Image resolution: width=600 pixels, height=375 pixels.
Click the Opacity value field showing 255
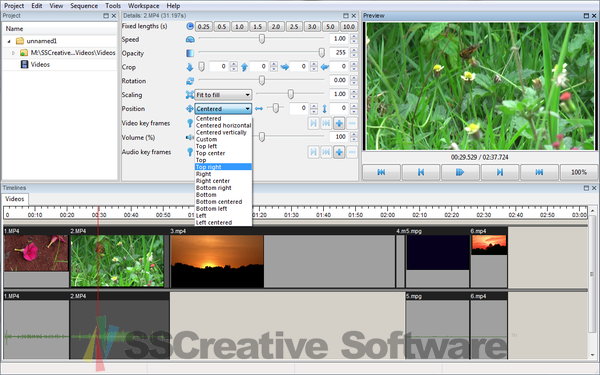pyautogui.click(x=339, y=53)
